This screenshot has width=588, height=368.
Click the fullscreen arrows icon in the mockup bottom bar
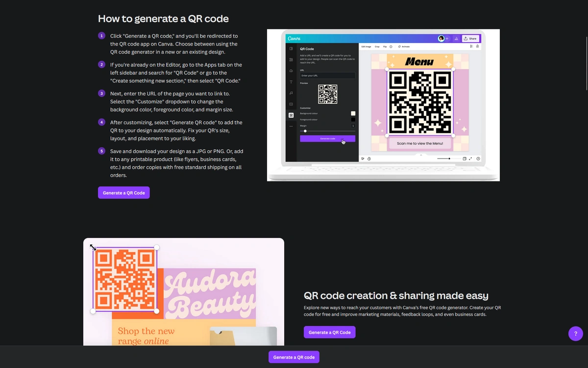coord(470,158)
